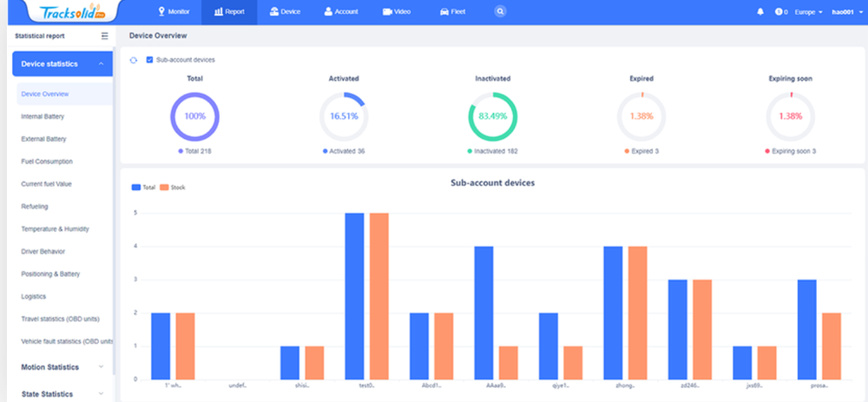Open the Internal Battery report
This screenshot has width=868, height=402.
(43, 116)
